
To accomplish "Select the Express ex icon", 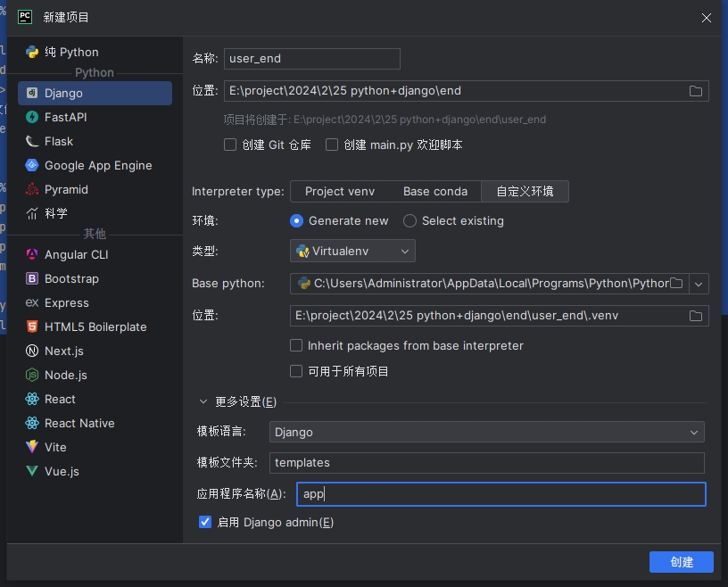I will pos(32,302).
